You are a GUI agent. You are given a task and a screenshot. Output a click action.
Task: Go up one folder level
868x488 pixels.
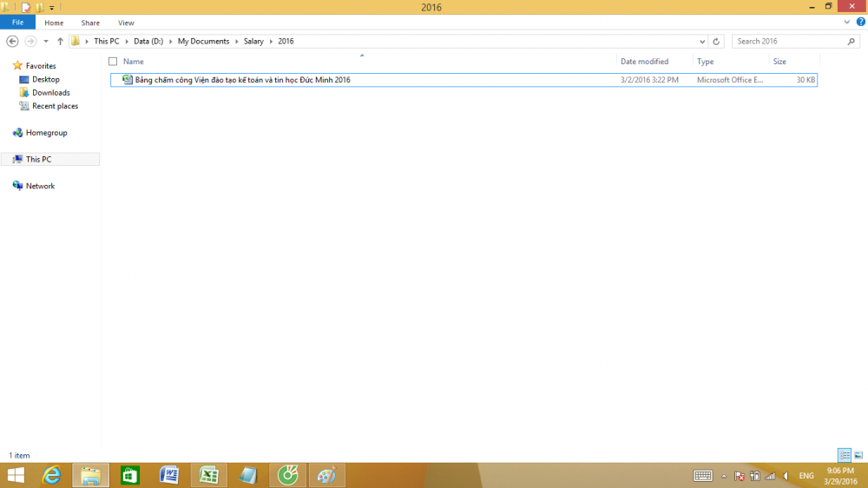pyautogui.click(x=60, y=42)
